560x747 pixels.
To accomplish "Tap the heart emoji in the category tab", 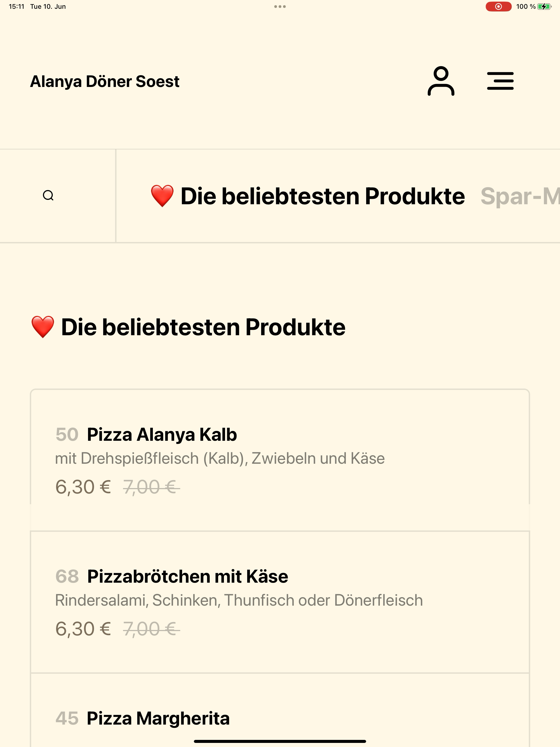I will click(x=162, y=196).
